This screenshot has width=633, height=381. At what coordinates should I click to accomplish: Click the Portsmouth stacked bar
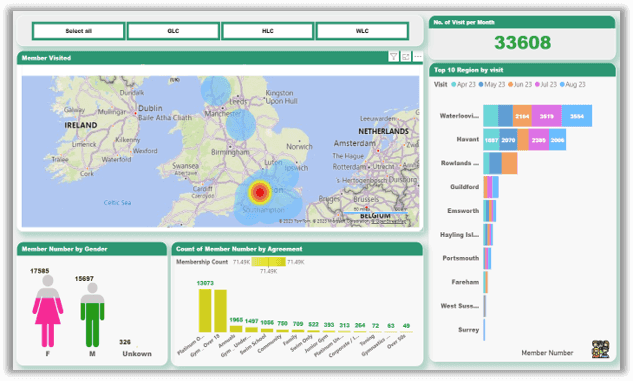pos(487,258)
